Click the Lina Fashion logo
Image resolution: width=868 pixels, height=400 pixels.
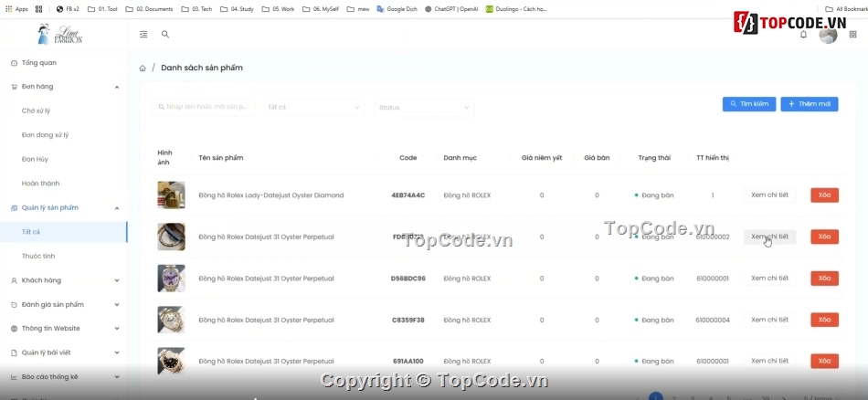point(59,35)
